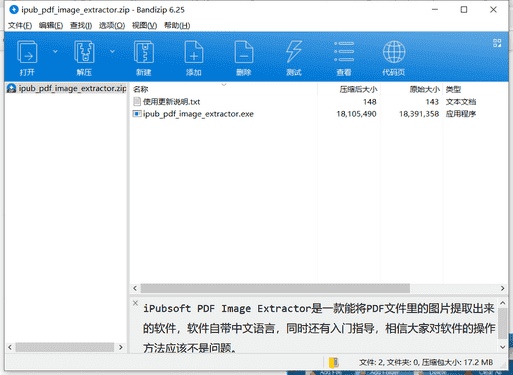Click the Add files (添加) icon
Viewport: 513px width, 375px height.
click(194, 52)
